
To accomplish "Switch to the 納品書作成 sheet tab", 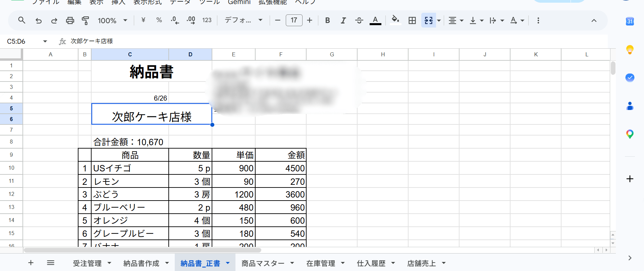I will pos(141,263).
